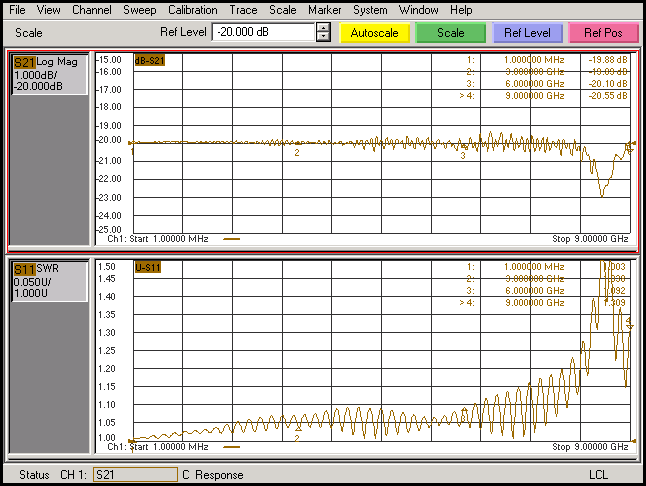Click the LCL status indicator
This screenshot has width=646, height=486.
pyautogui.click(x=599, y=475)
